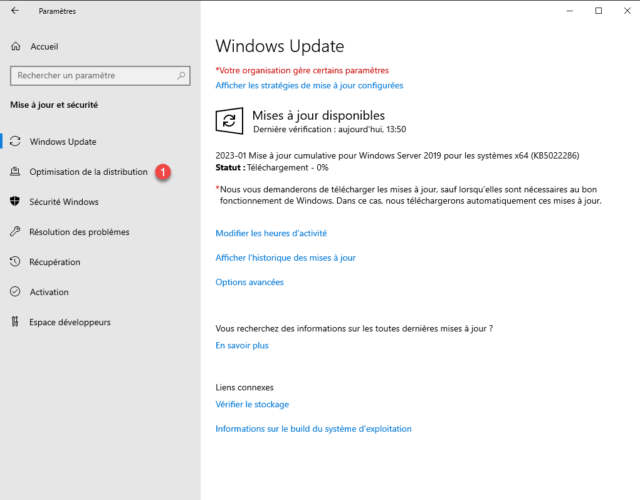Image resolution: width=640 pixels, height=500 pixels.
Task: Click the Accueil home icon
Action: (16, 46)
